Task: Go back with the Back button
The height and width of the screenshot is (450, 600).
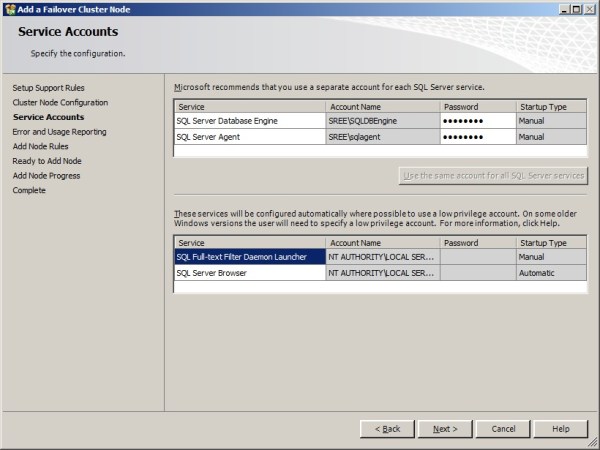Action: point(387,428)
